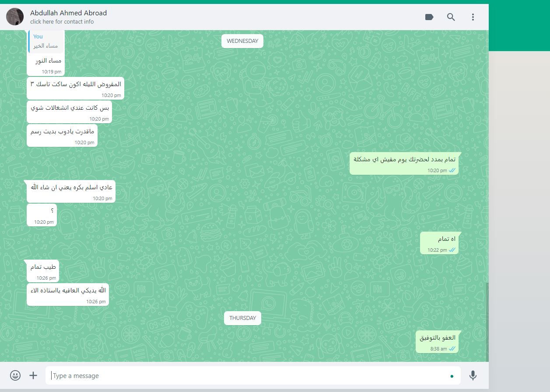
Task: Select message 'طيب تمام'
Action: coord(43,271)
